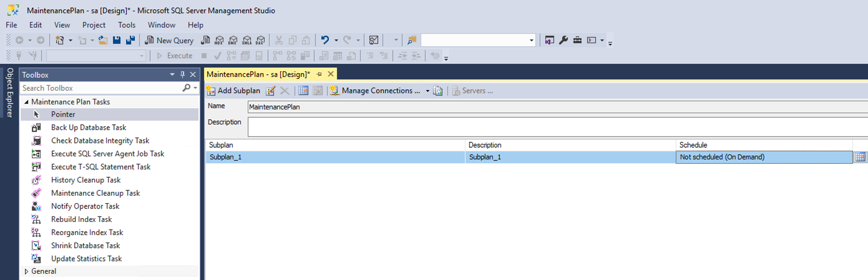Viewport: 868px width, 280px height.
Task: Open the Tools menu
Action: pos(126,25)
